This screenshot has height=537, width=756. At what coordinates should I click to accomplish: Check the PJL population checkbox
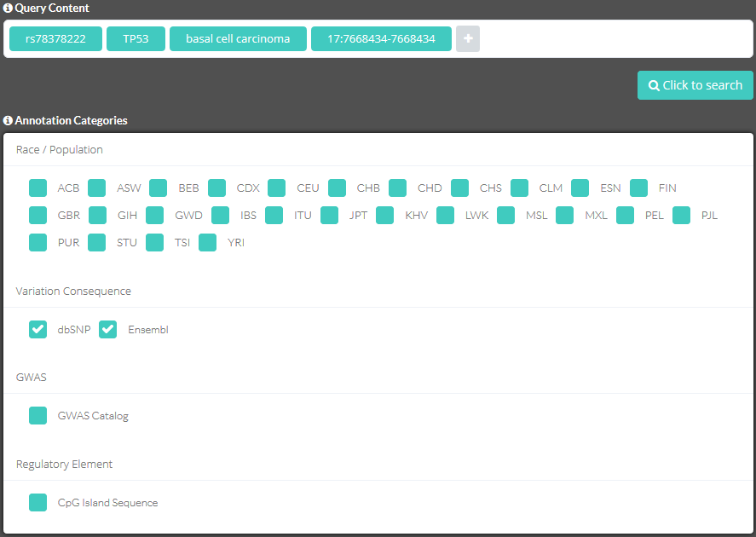click(x=681, y=216)
